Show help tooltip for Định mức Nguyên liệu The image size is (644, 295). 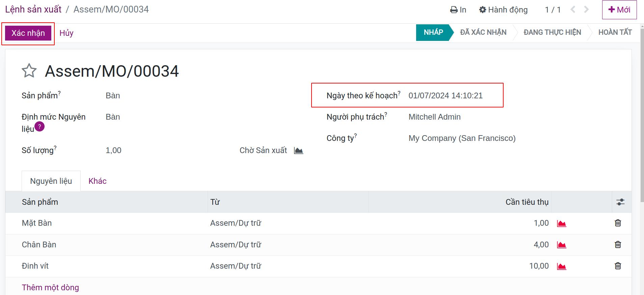tap(39, 127)
